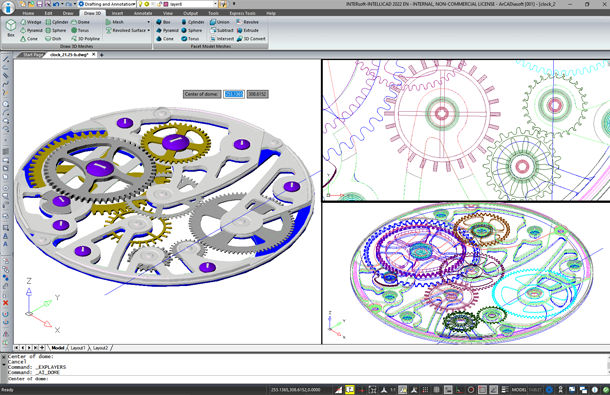Select the Cone mesh tool in Draw 3D Meshes
610x395 pixels.
click(x=29, y=39)
